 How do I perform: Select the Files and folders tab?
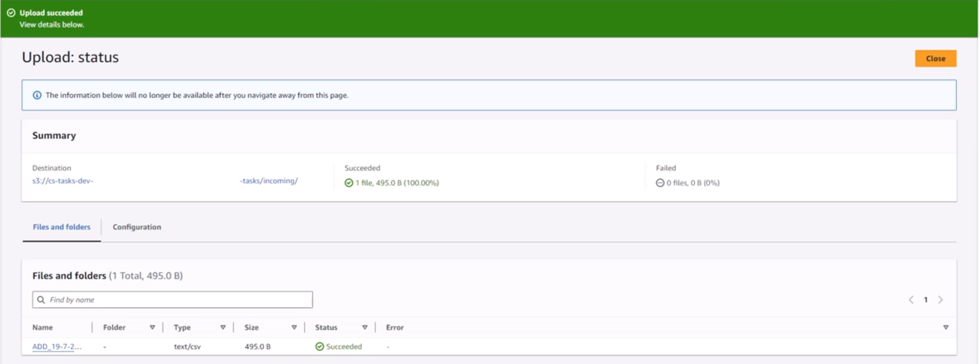pyautogui.click(x=62, y=227)
